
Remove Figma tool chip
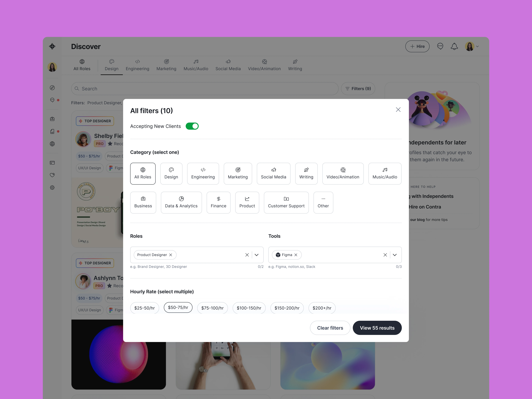tap(296, 255)
